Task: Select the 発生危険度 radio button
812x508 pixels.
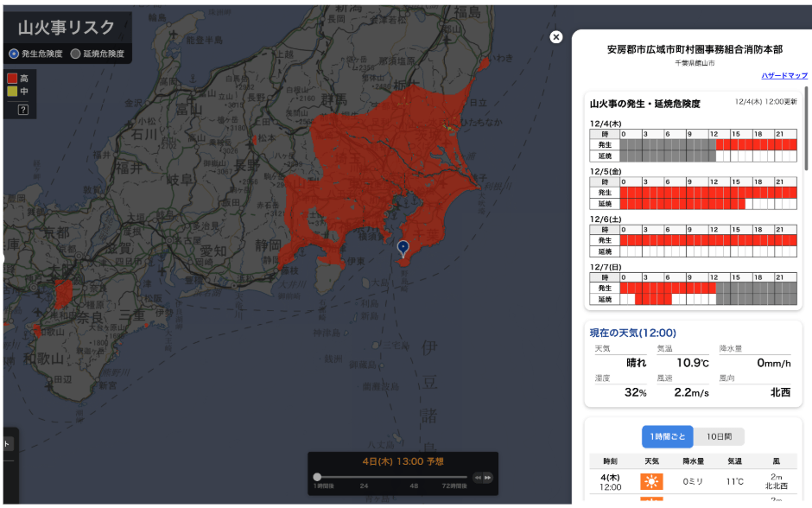Action: click(14, 54)
